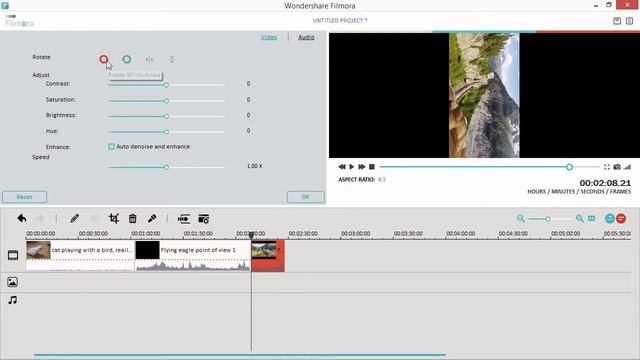
Task: Open the edit pencil tool
Action: tap(74, 218)
